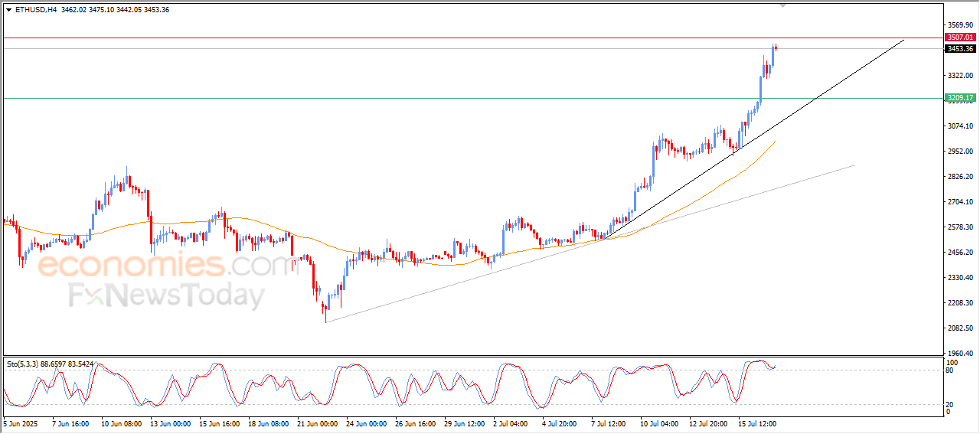Click the 2330.00 value on price scale
Image resolution: width=980 pixels, height=434 pixels.
click(x=960, y=278)
